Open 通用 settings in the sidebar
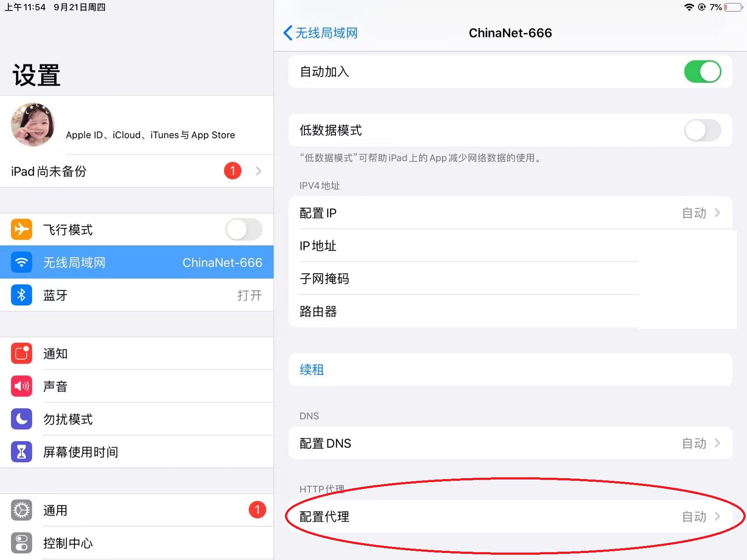The width and height of the screenshot is (747, 560). click(137, 510)
